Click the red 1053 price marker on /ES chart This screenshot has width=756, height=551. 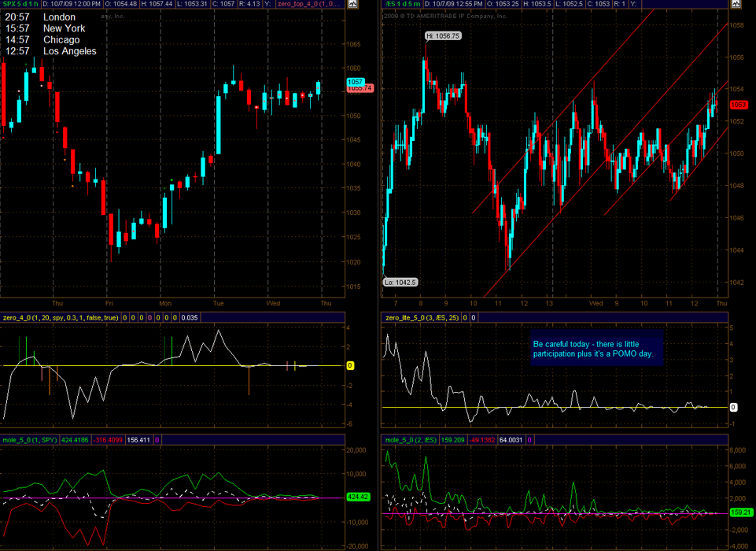click(737, 105)
